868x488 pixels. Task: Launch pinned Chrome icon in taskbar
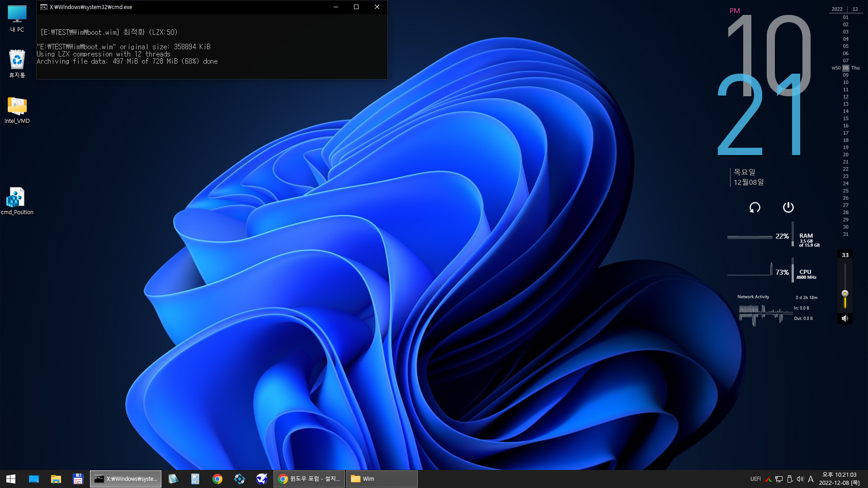[x=217, y=479]
